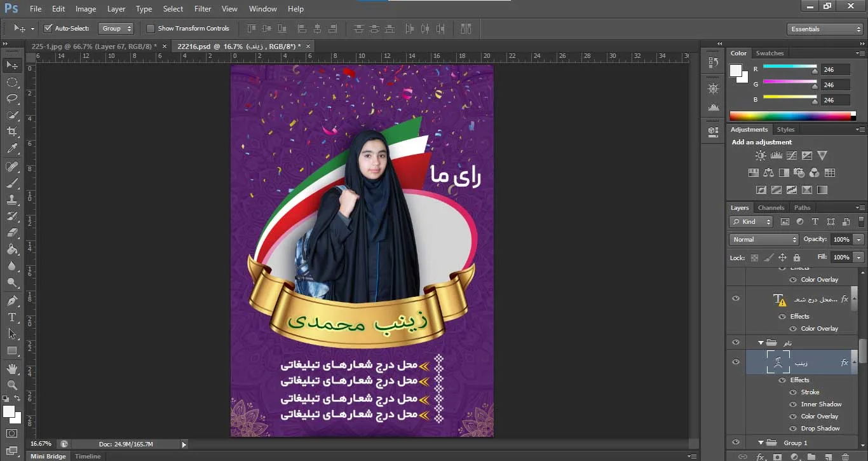Select the Horizontal Type tool
Viewport: 868px width, 461px height.
(x=12, y=317)
